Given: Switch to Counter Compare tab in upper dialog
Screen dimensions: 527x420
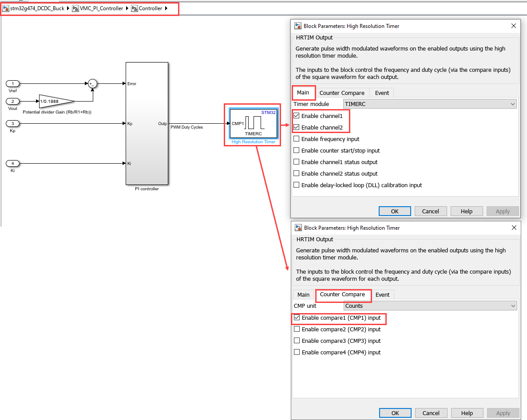Looking at the screenshot, I should point(342,93).
